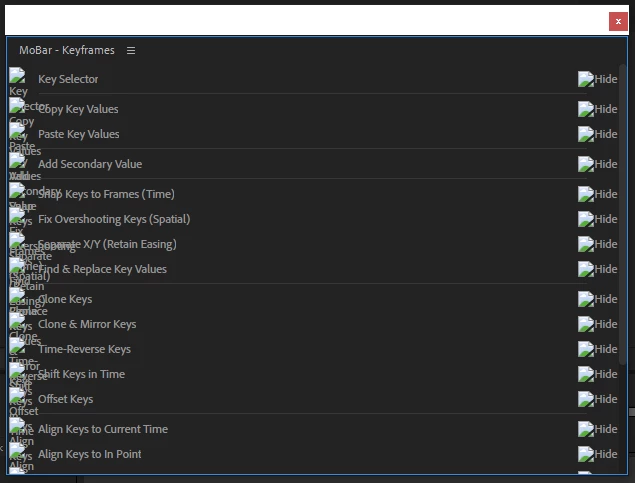Click the Snap Keys to Frames icon

[x=17, y=190]
